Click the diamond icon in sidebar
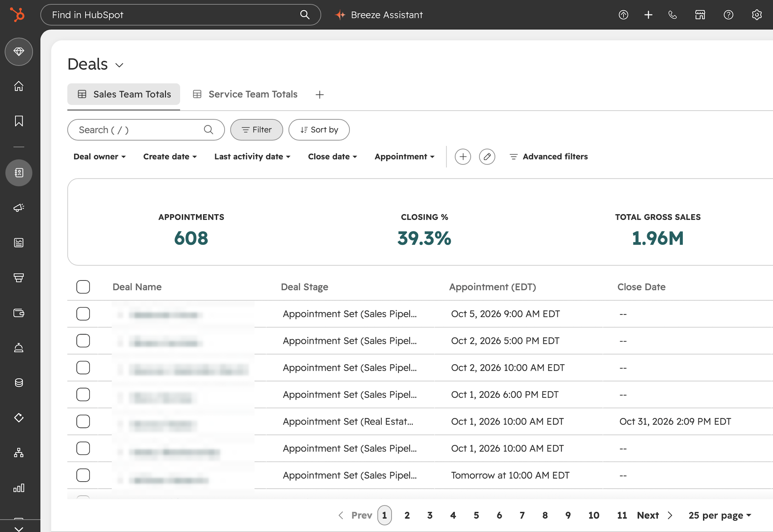773x532 pixels. coord(19,52)
